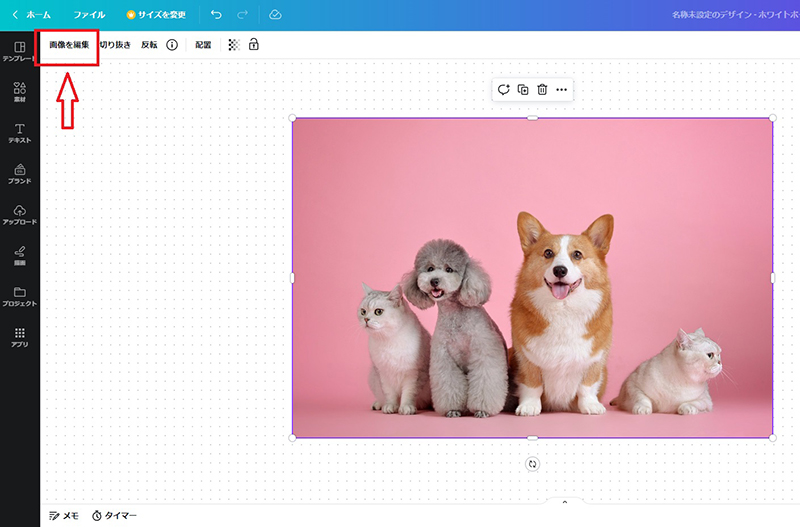Screen dimensions: 800x527
Task: Select the 描画 draw tool
Action: (19, 255)
